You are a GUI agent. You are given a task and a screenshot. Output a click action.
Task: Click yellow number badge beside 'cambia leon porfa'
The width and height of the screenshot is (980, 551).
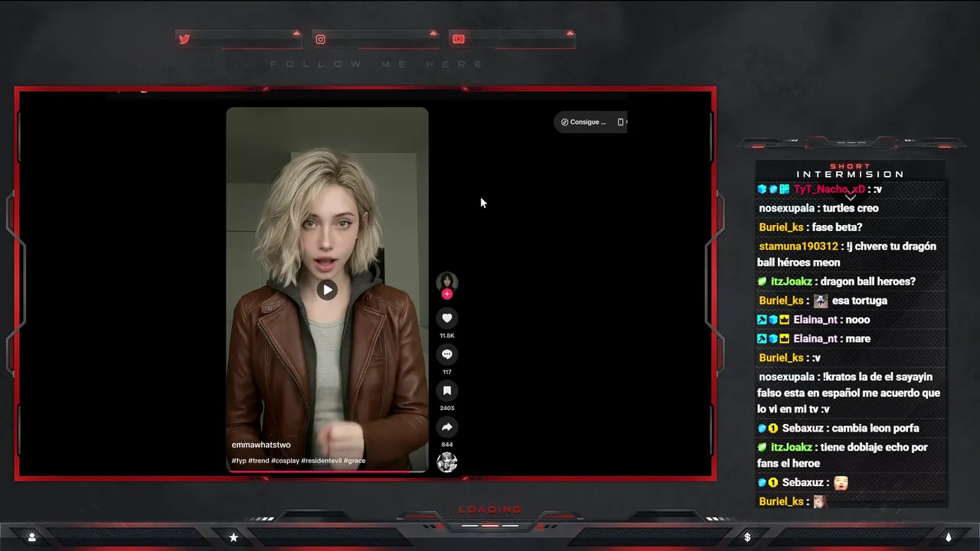[x=773, y=429]
